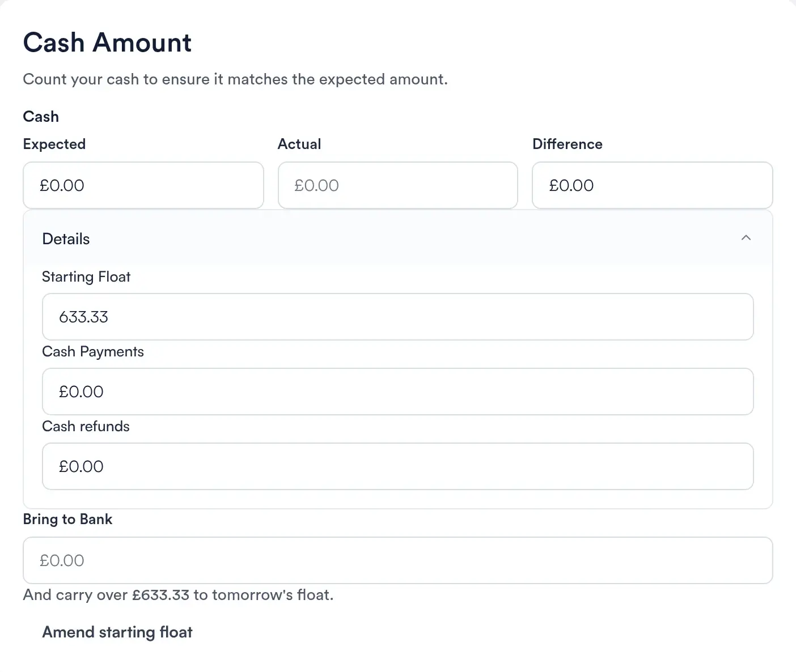Click the Cash refunds field
The image size is (796, 672).
click(398, 466)
